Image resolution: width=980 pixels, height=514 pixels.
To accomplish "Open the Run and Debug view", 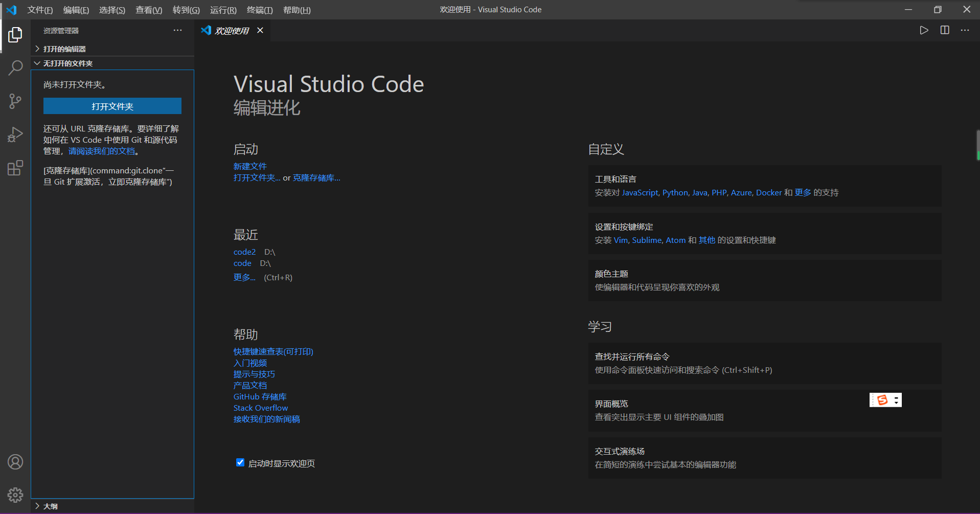I will pyautogui.click(x=15, y=135).
